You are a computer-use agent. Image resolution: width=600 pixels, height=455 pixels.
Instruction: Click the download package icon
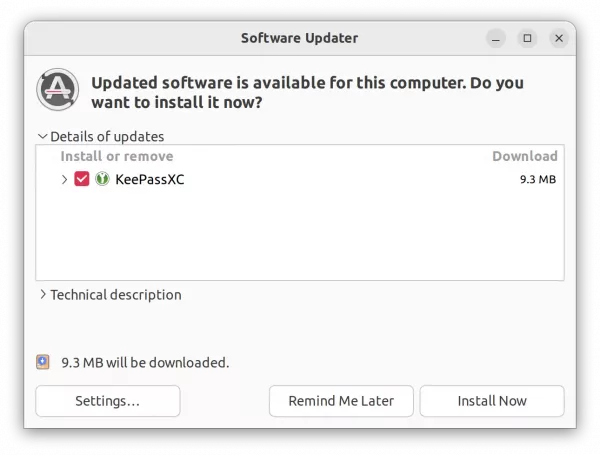(x=43, y=362)
